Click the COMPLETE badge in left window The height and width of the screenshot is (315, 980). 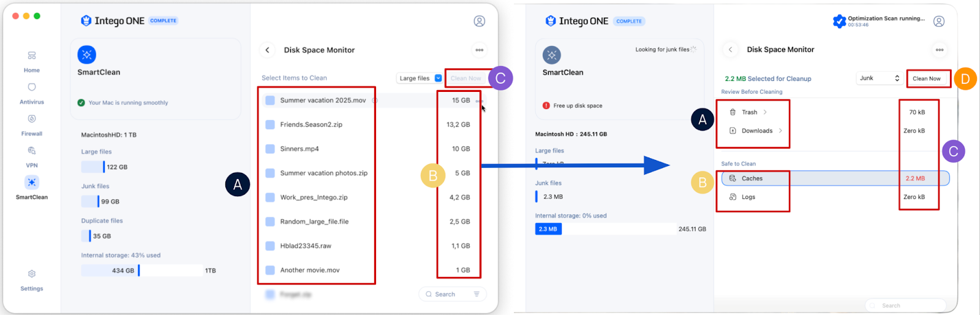164,21
